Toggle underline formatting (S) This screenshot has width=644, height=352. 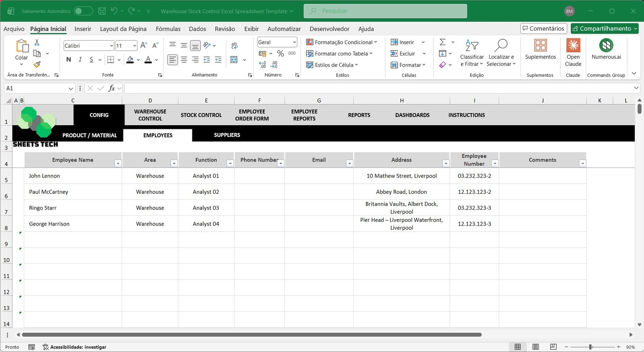[91, 60]
